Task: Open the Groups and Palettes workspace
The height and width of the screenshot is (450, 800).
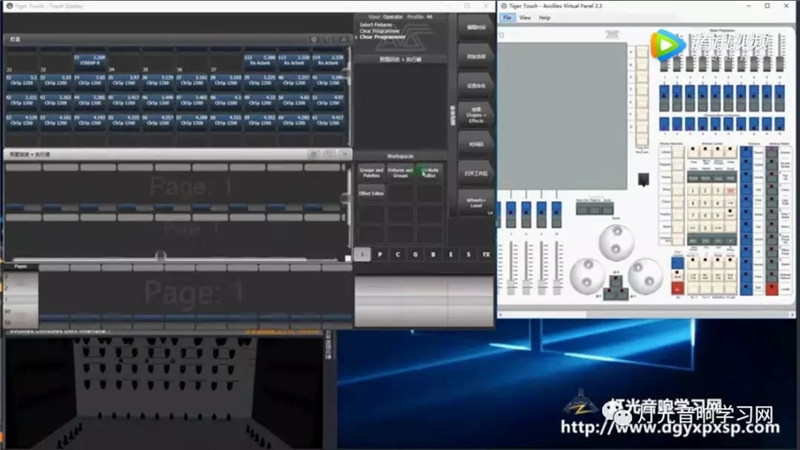Action: pos(371,173)
